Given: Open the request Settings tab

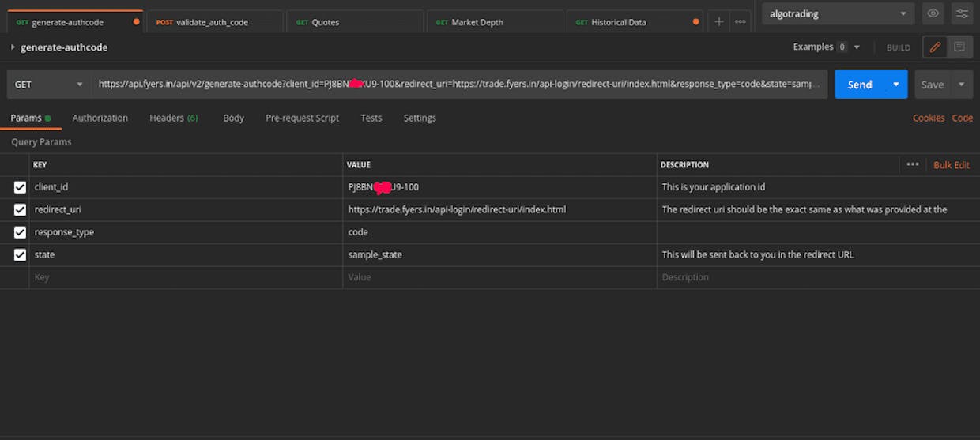Looking at the screenshot, I should (x=420, y=118).
